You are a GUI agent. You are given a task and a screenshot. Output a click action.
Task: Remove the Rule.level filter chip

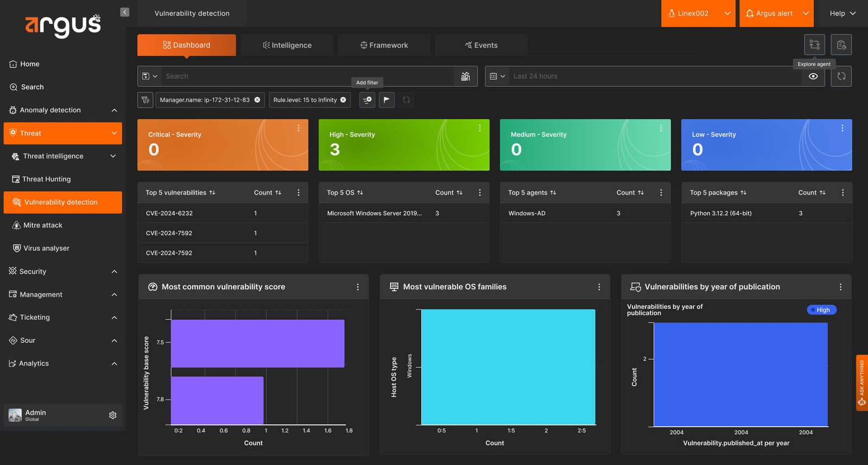click(343, 100)
